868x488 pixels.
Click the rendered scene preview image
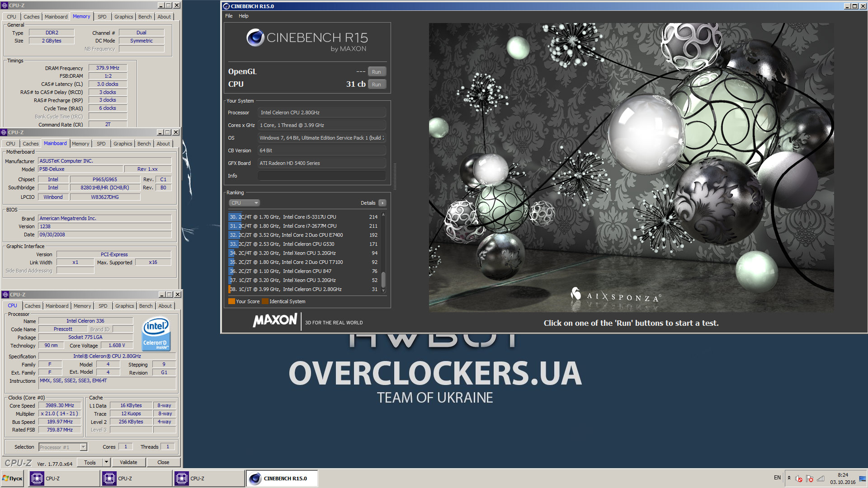(x=631, y=167)
